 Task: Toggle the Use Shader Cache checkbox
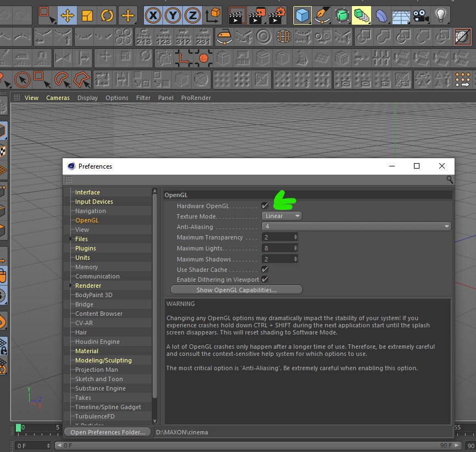click(265, 270)
